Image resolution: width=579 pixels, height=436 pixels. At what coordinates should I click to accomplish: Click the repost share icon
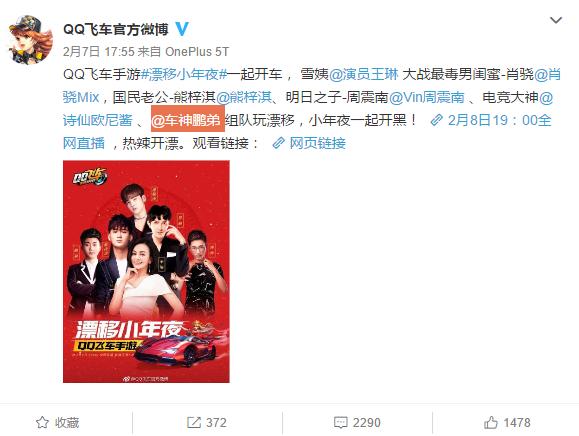194,422
